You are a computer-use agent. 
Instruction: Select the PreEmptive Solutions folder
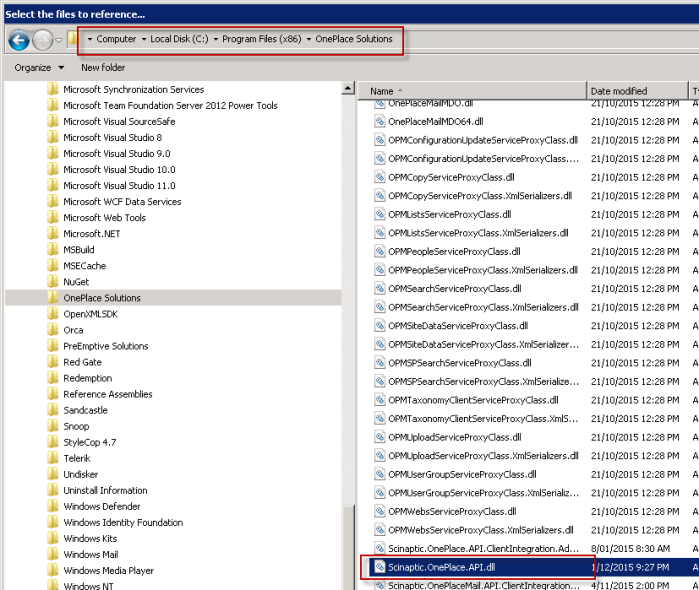(x=106, y=347)
